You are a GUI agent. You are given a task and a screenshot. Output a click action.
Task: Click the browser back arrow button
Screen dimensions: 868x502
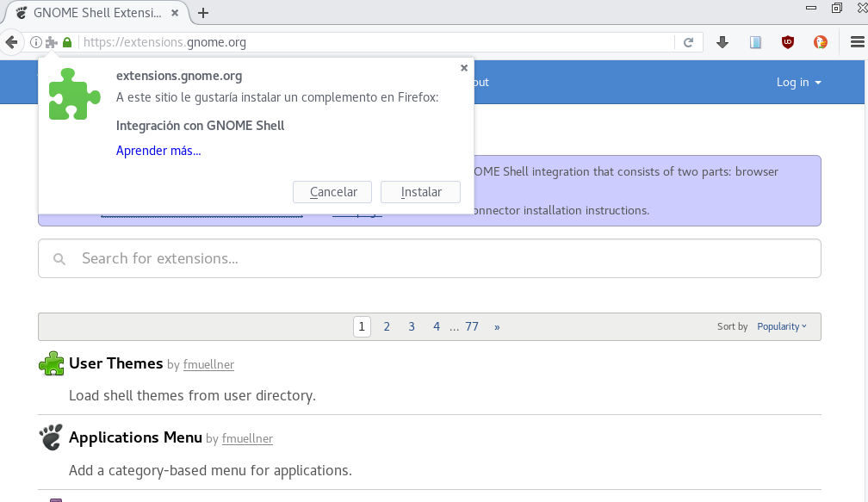[11, 42]
